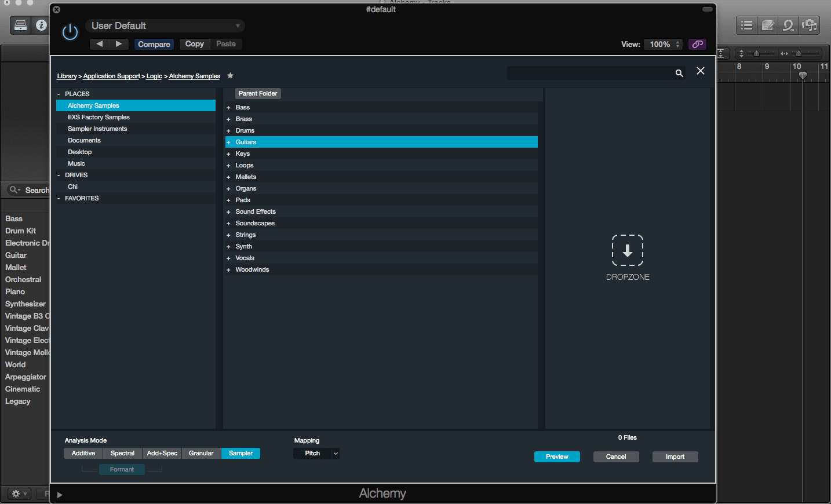Screen dimensions: 831x504
Task: Select the Sound Effects folder row
Action: pos(381,211)
